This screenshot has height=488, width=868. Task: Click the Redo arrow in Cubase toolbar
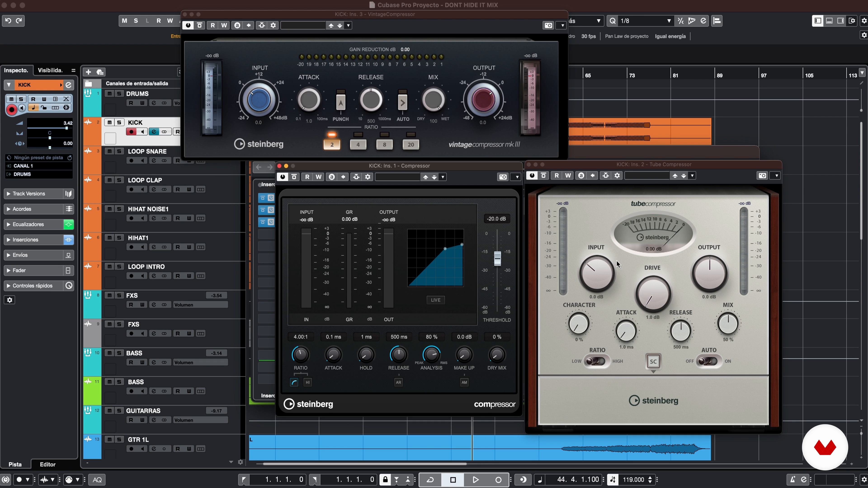click(x=19, y=21)
